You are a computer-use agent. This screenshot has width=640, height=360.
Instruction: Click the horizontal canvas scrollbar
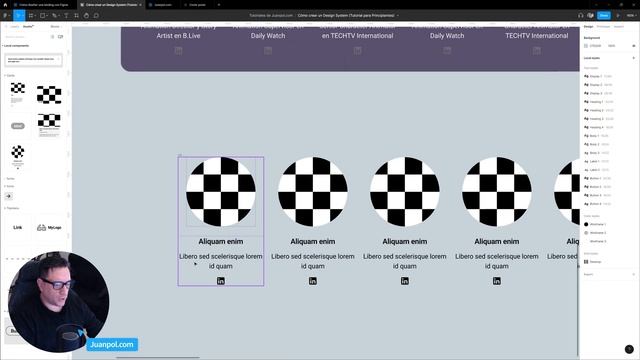(158, 358)
